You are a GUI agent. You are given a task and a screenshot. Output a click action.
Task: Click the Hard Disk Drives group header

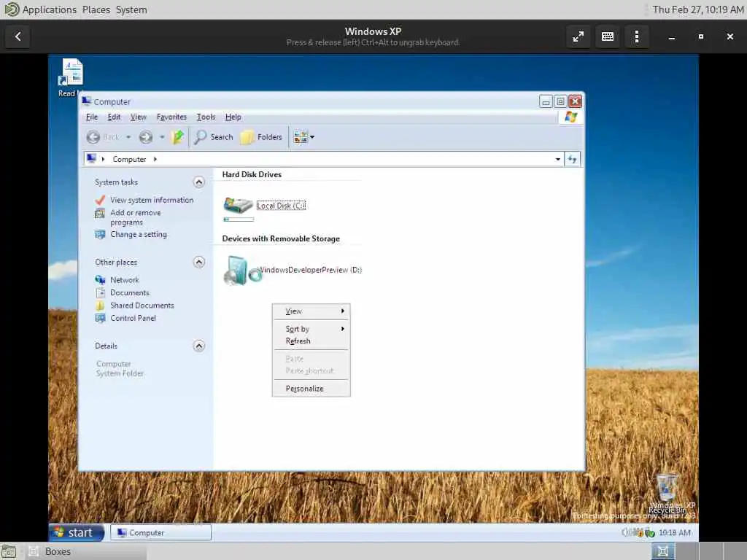point(252,174)
